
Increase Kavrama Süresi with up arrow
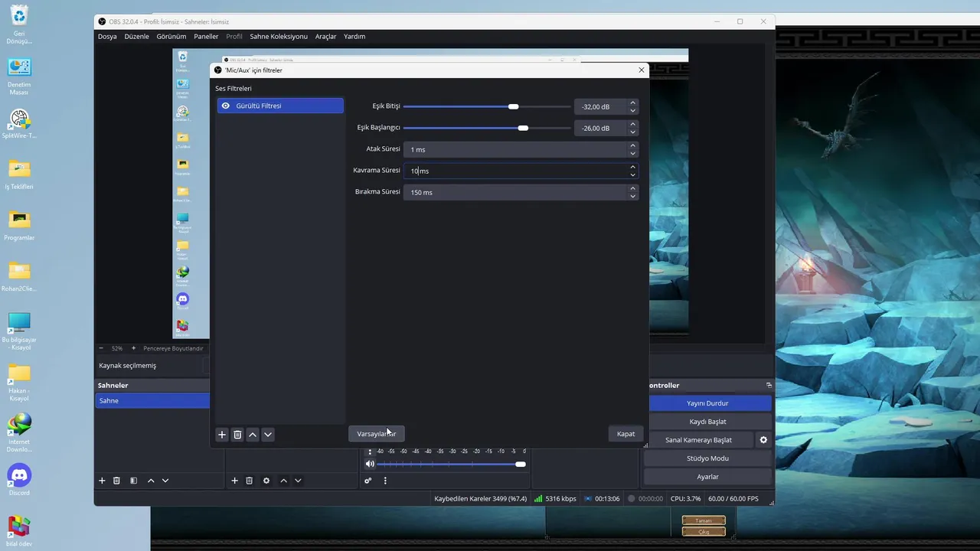tap(633, 167)
